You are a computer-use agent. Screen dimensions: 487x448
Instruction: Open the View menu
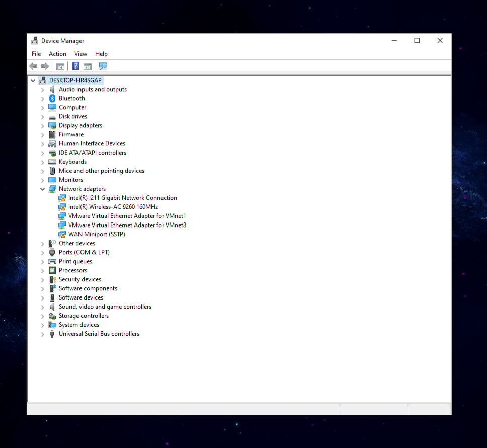[x=81, y=54]
